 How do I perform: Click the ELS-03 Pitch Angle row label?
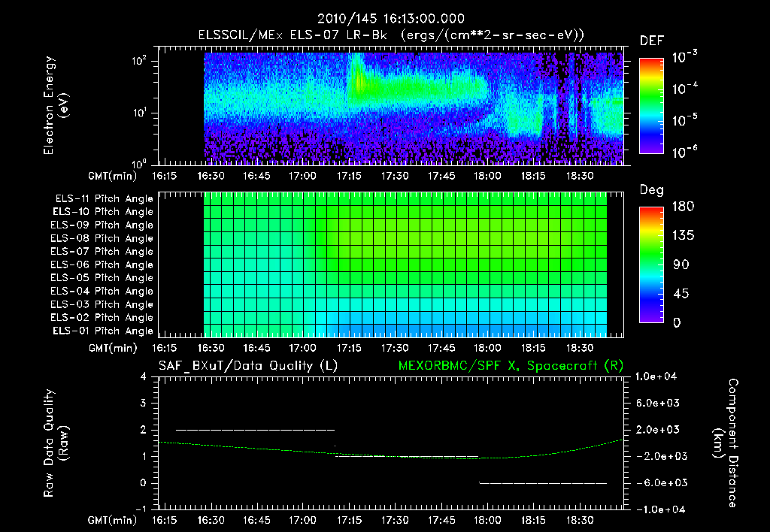[x=102, y=305]
